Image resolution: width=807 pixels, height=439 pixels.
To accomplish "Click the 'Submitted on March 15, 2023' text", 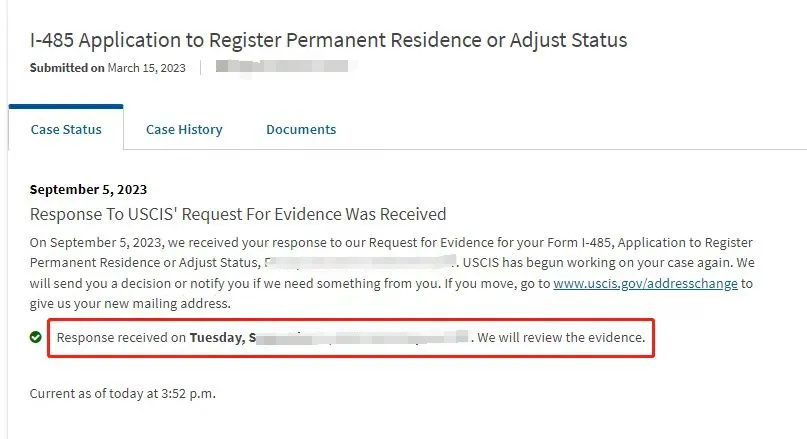I will tap(108, 68).
